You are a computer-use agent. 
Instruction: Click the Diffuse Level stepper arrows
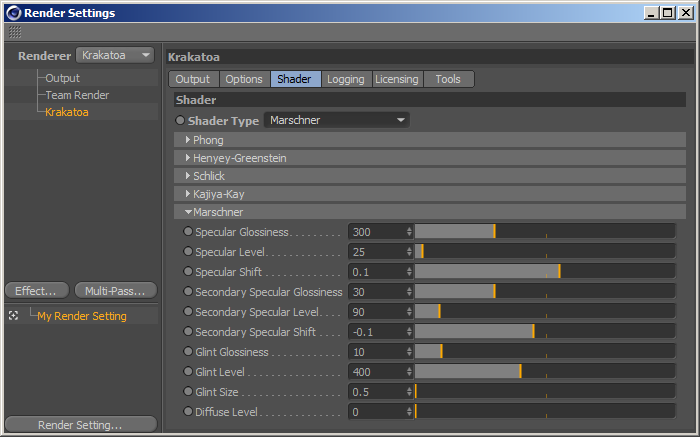click(409, 412)
